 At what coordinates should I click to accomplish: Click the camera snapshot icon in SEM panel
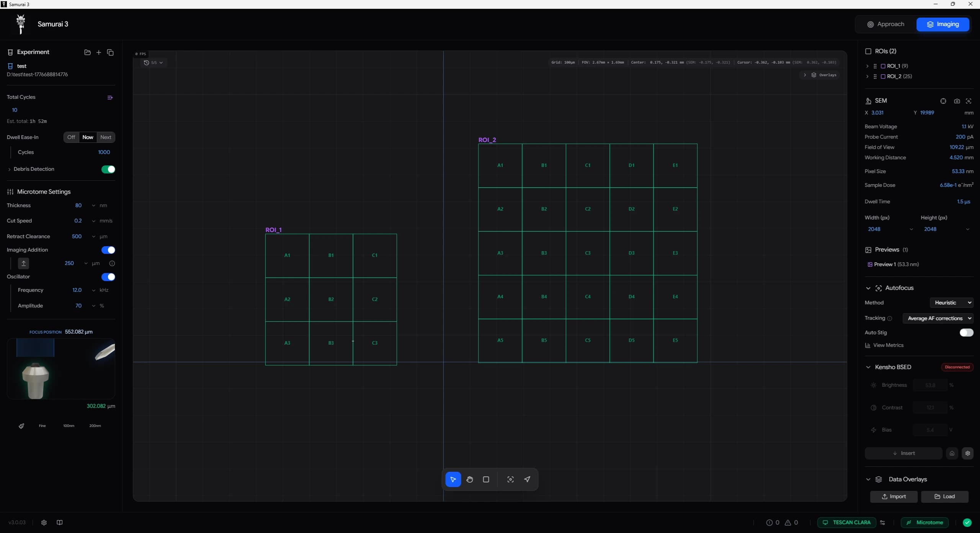(957, 101)
